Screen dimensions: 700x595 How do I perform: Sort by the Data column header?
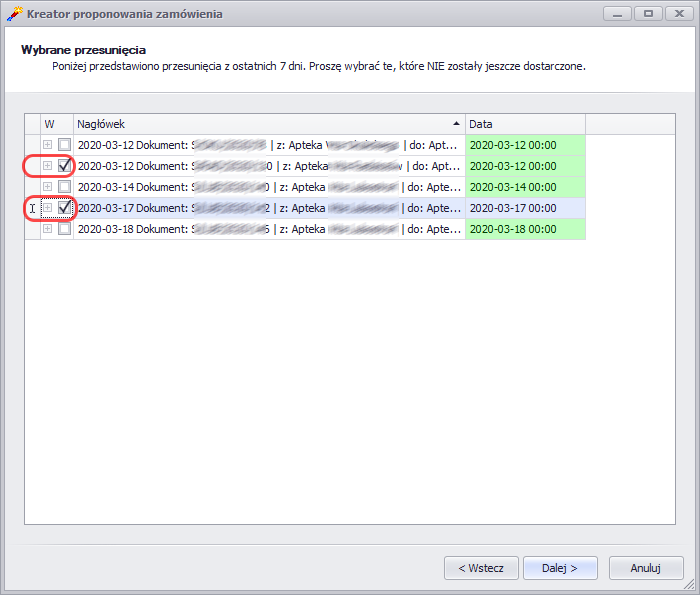click(x=524, y=124)
